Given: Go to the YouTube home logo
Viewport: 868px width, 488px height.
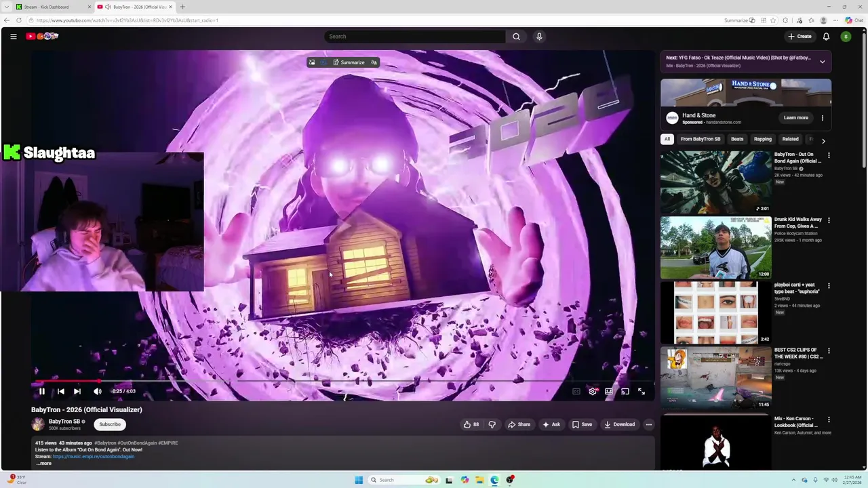Looking at the screenshot, I should (42, 36).
